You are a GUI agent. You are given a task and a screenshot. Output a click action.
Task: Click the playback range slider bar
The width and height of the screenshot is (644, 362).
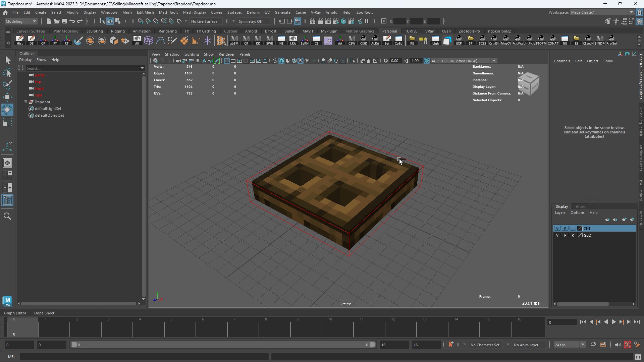[223, 345]
